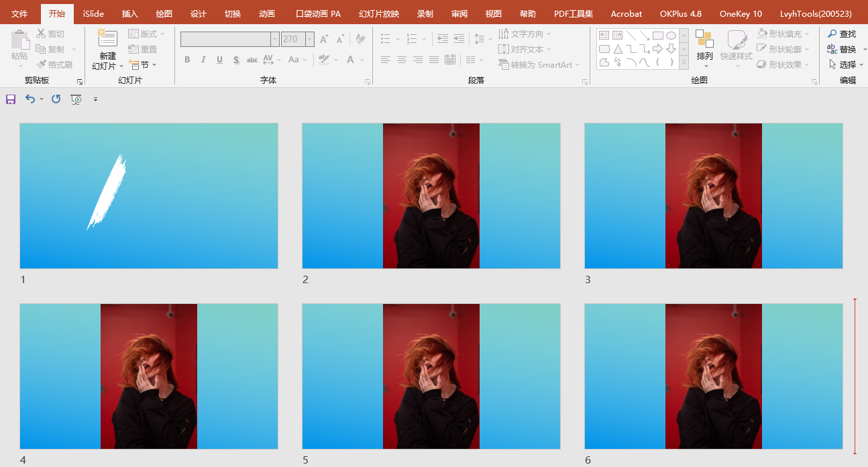Image resolution: width=868 pixels, height=467 pixels.
Task: Open Change Case Aa dropdown
Action: [x=296, y=60]
